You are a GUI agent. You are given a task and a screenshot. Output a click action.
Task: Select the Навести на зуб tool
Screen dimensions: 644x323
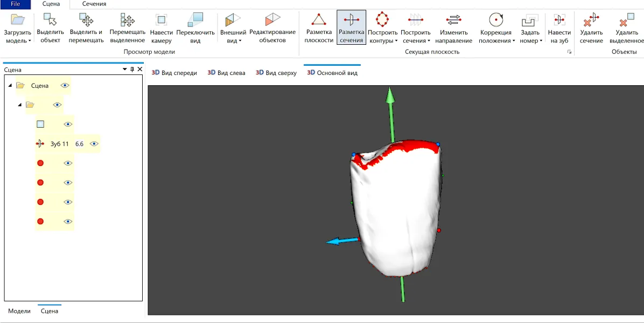point(559,20)
